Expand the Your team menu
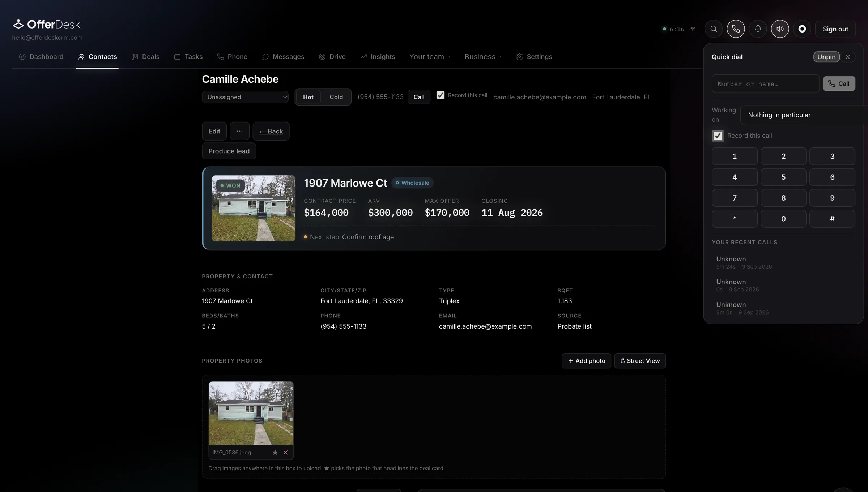The image size is (868, 492). point(430,57)
